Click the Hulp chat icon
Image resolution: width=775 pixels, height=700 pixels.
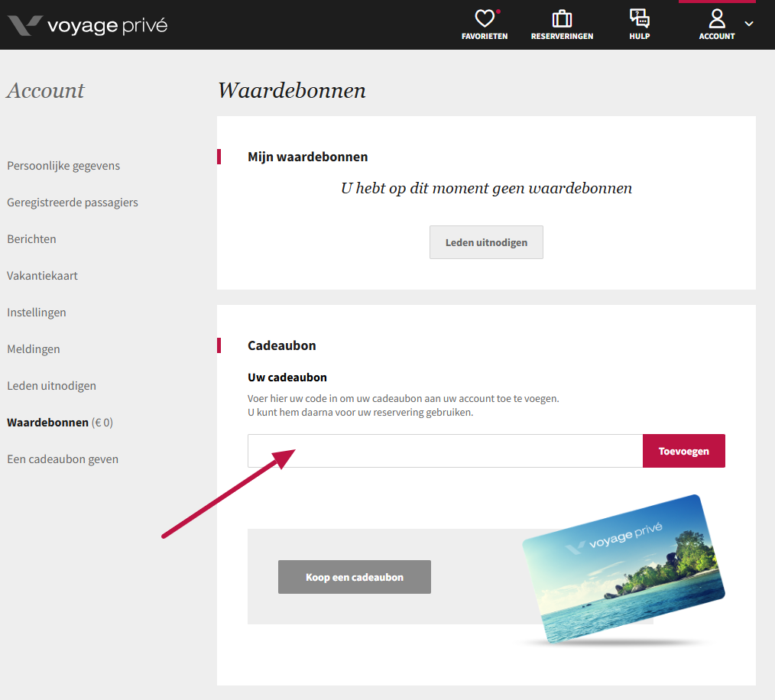639,19
